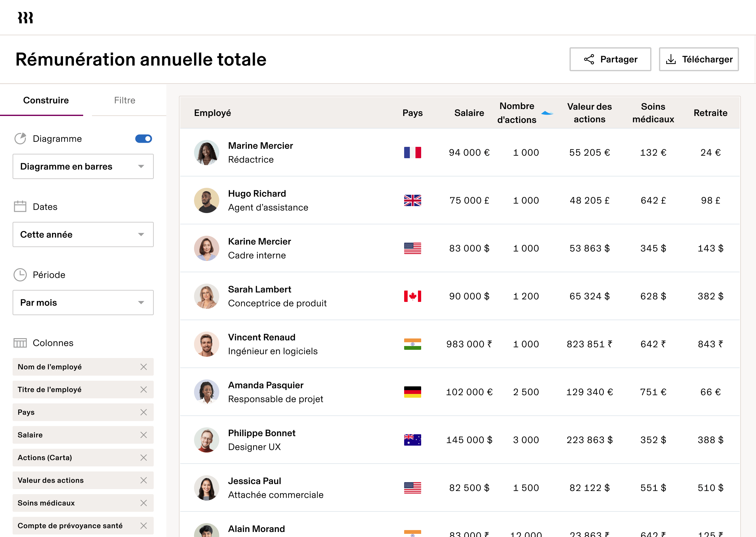Click the share icon in Partager button
756x537 pixels.
(x=589, y=59)
